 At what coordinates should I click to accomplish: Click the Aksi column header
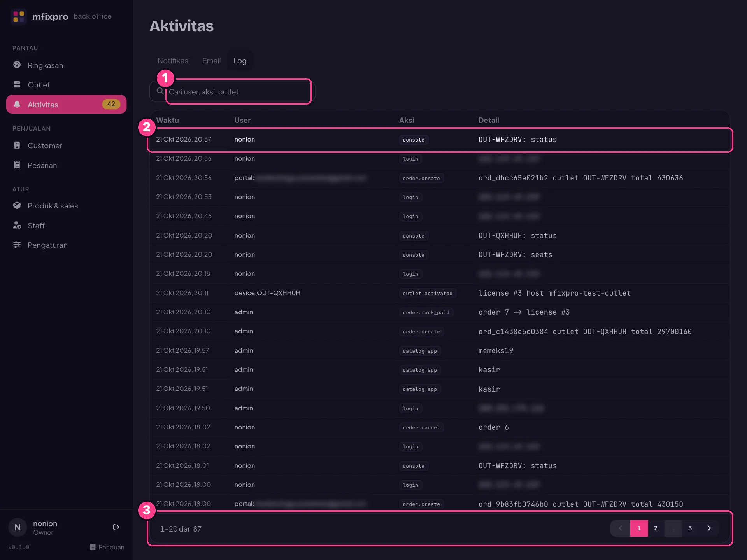tap(406, 120)
